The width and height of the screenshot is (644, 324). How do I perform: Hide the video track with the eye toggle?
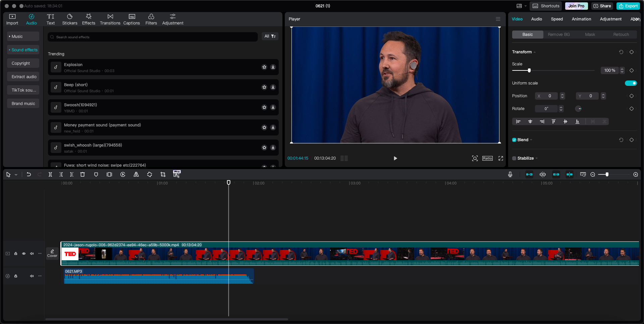click(x=23, y=254)
